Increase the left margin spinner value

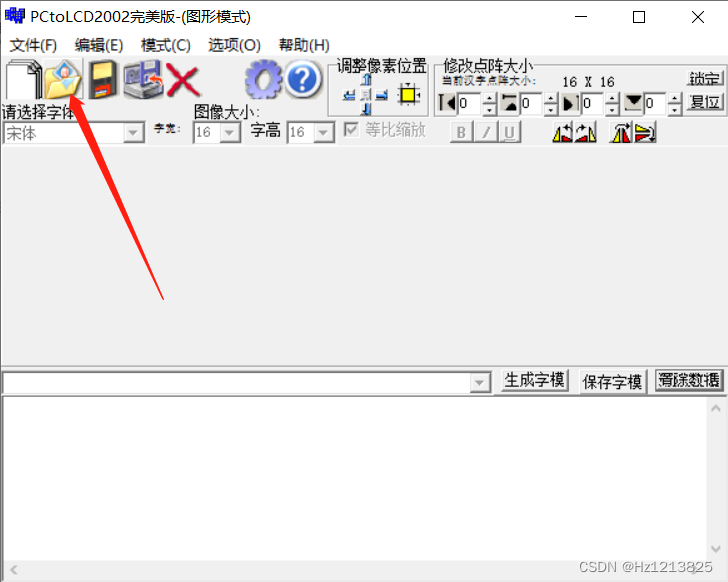pos(489,98)
